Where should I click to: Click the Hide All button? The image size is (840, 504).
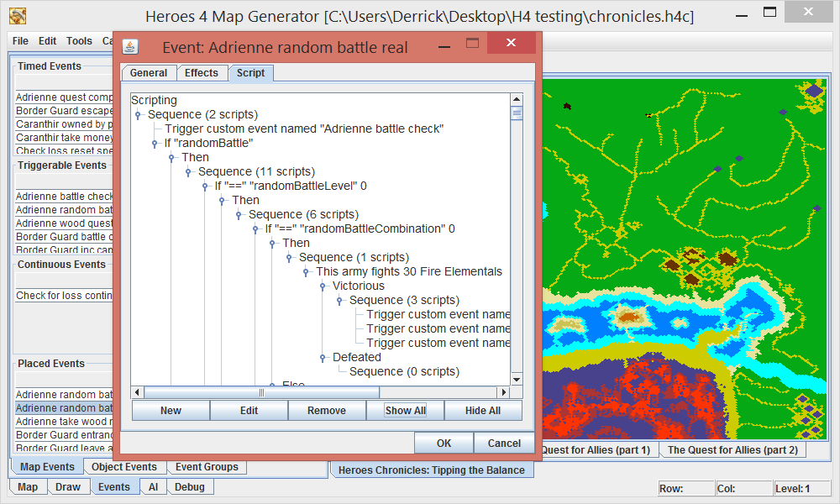(x=483, y=411)
